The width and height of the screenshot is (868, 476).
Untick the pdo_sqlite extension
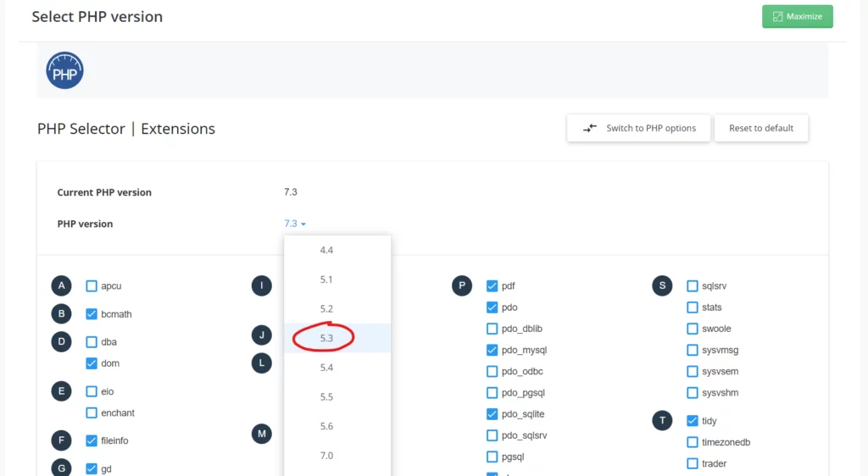(492, 414)
